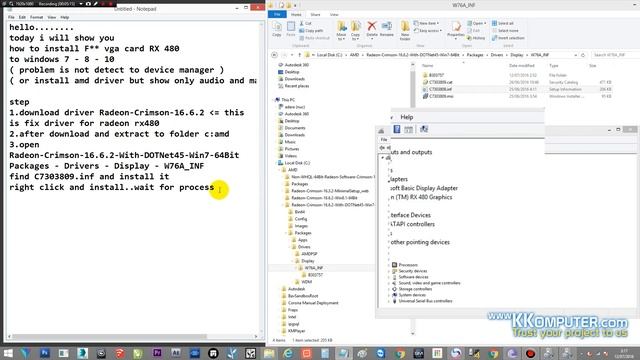
Task: Open the Notepad File menu
Action: tap(11, 17)
